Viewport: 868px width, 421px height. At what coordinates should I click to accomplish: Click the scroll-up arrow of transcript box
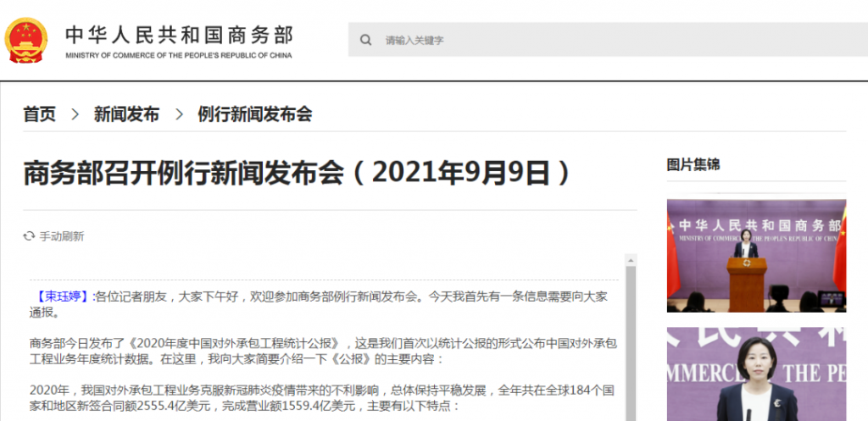631,260
